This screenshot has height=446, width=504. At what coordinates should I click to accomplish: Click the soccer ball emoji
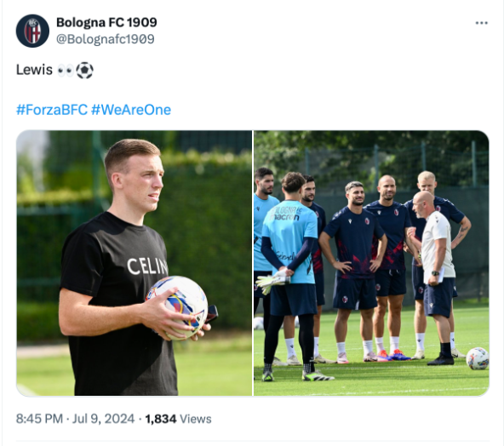click(x=84, y=70)
